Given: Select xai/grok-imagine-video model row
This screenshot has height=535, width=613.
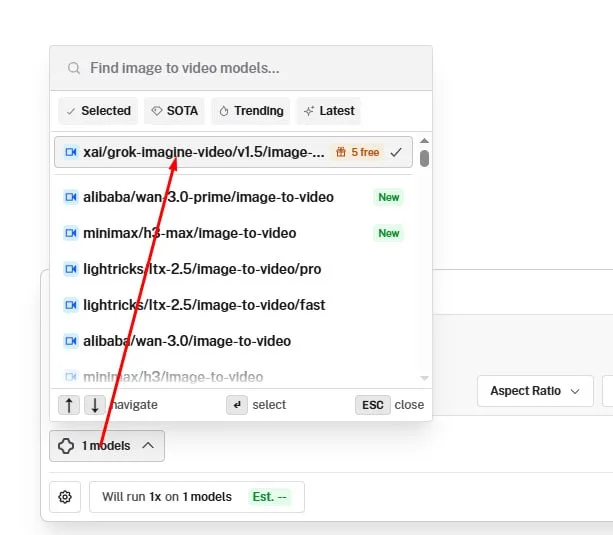Looking at the screenshot, I should [233, 152].
